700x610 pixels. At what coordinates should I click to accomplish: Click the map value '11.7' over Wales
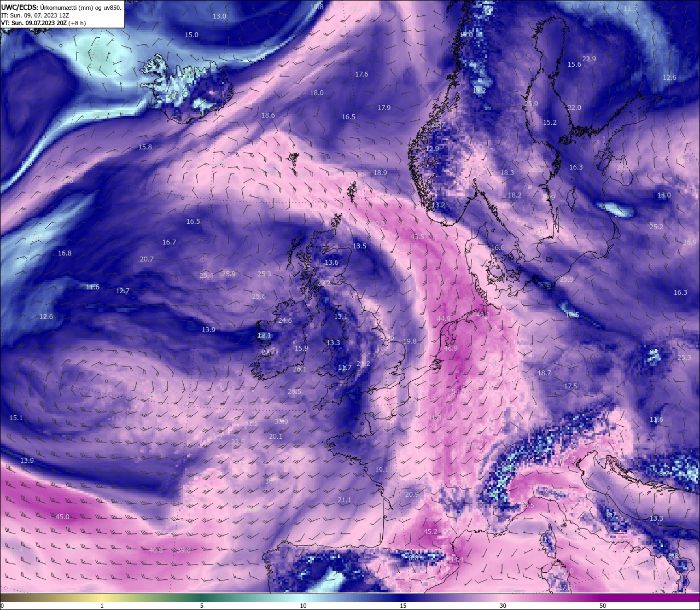click(345, 368)
